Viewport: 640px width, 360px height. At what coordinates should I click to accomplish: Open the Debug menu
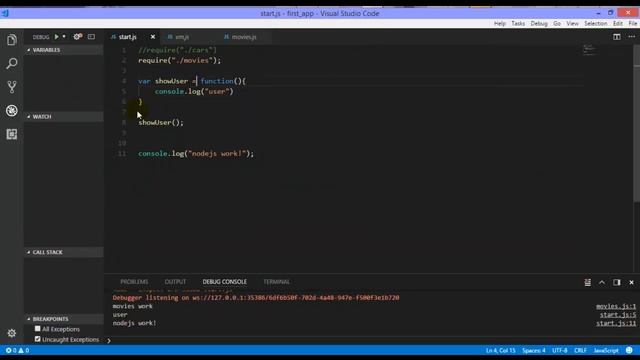click(539, 24)
